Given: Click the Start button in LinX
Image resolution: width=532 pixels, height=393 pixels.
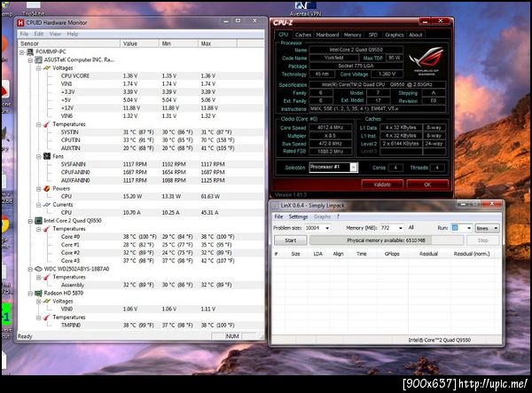Looking at the screenshot, I should click(291, 240).
